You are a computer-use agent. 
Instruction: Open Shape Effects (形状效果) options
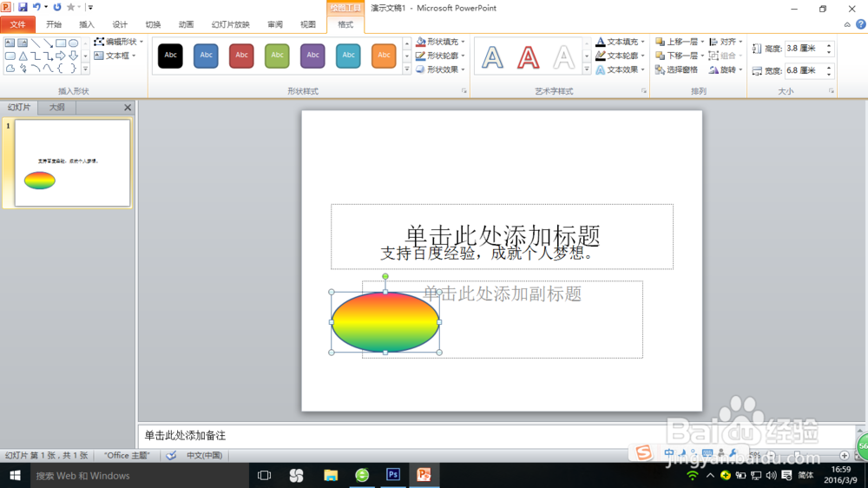click(x=440, y=69)
